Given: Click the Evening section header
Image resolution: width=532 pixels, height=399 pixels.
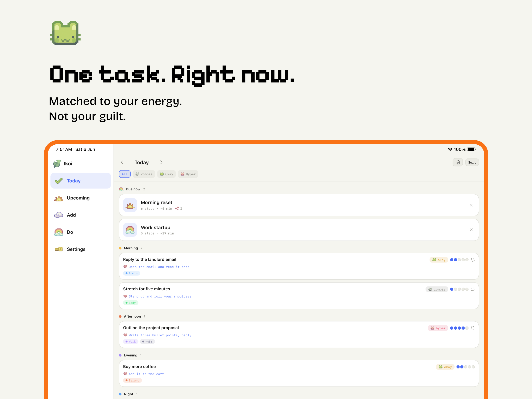Looking at the screenshot, I should (x=130, y=355).
